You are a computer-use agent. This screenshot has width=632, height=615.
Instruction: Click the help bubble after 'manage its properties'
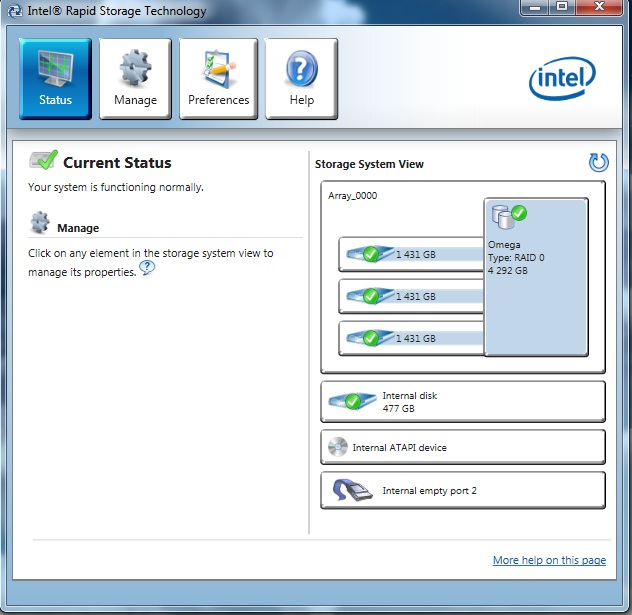point(147,268)
